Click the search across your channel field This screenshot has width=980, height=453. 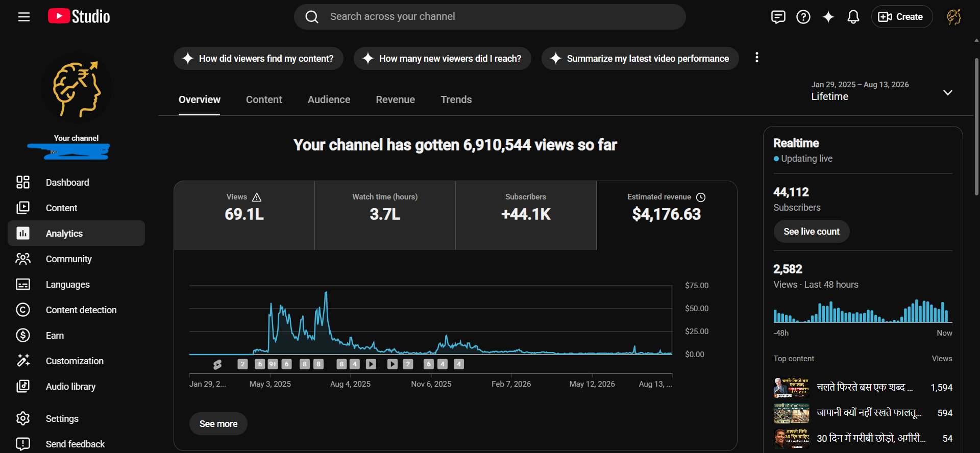490,17
